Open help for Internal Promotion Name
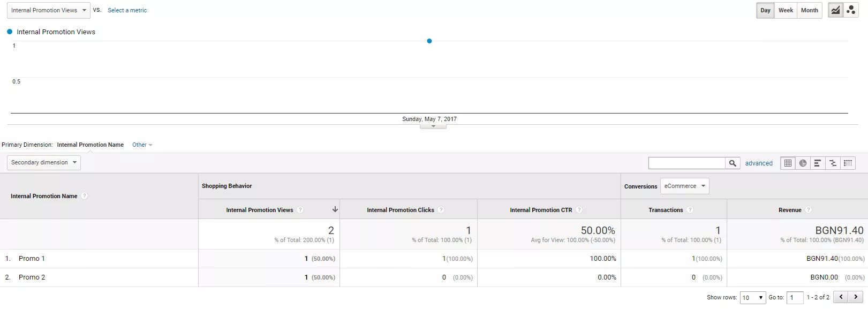 [85, 196]
